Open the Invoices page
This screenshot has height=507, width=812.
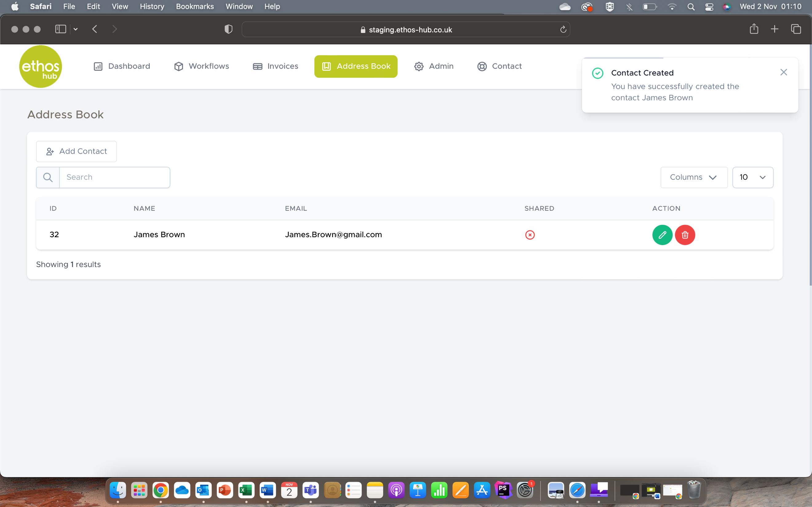pyautogui.click(x=276, y=66)
